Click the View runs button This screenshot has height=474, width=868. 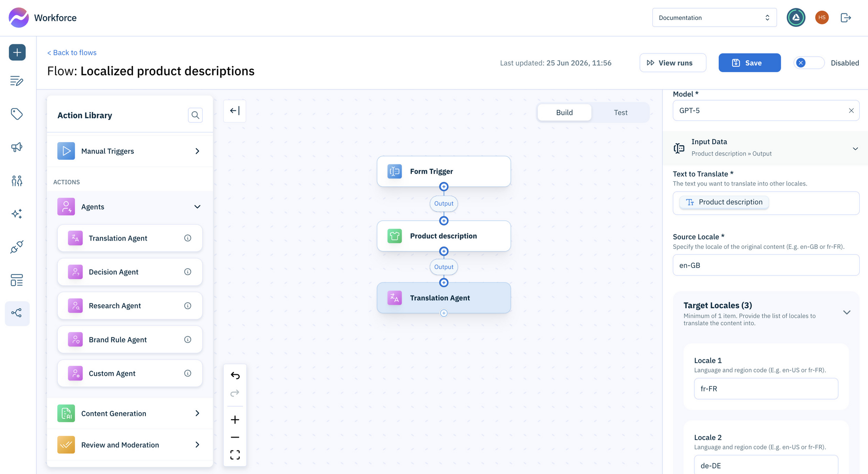pos(673,63)
